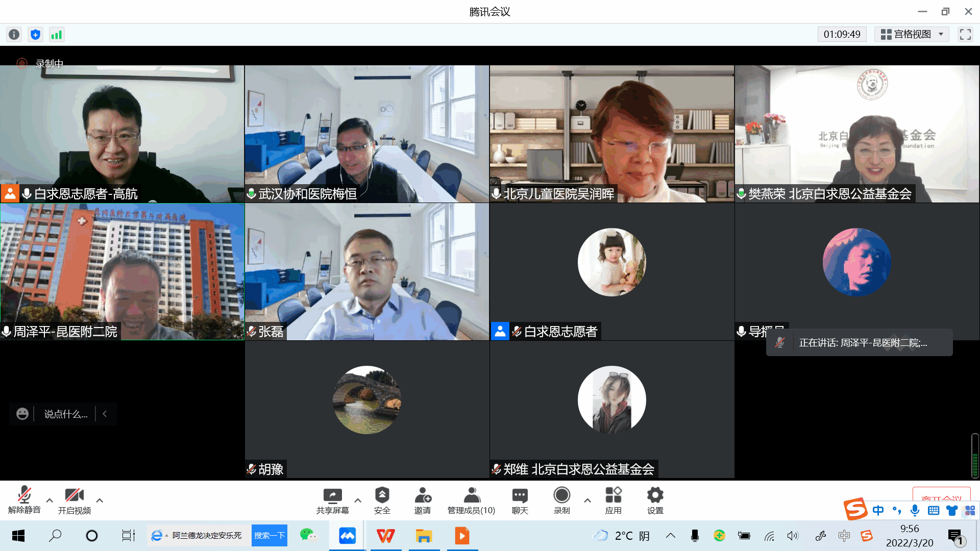Open 管理成员 to manage participants
Image resolution: width=980 pixels, height=551 pixels.
click(x=471, y=500)
